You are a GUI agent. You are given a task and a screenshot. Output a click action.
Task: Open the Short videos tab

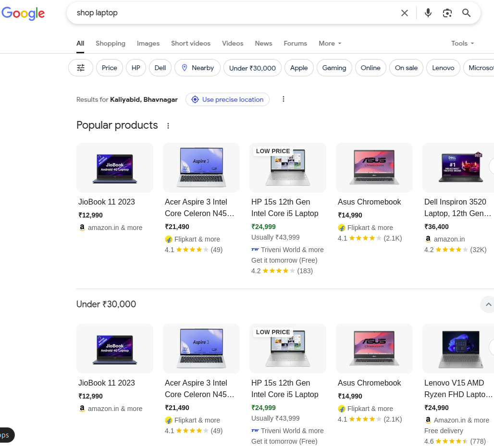tap(191, 43)
